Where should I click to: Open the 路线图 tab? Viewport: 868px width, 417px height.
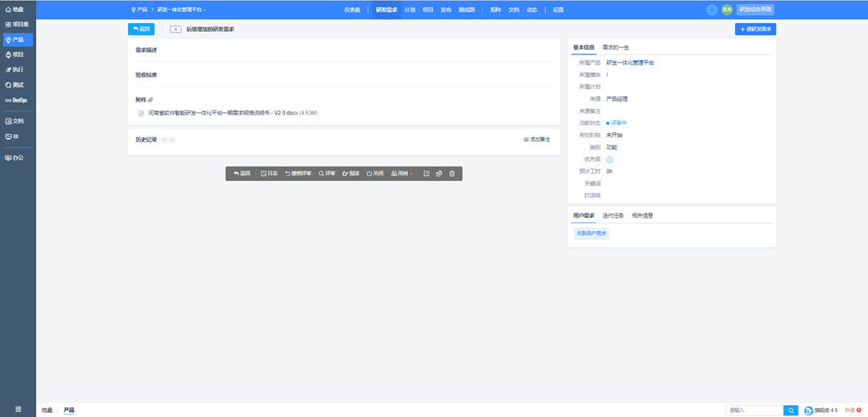tap(467, 10)
